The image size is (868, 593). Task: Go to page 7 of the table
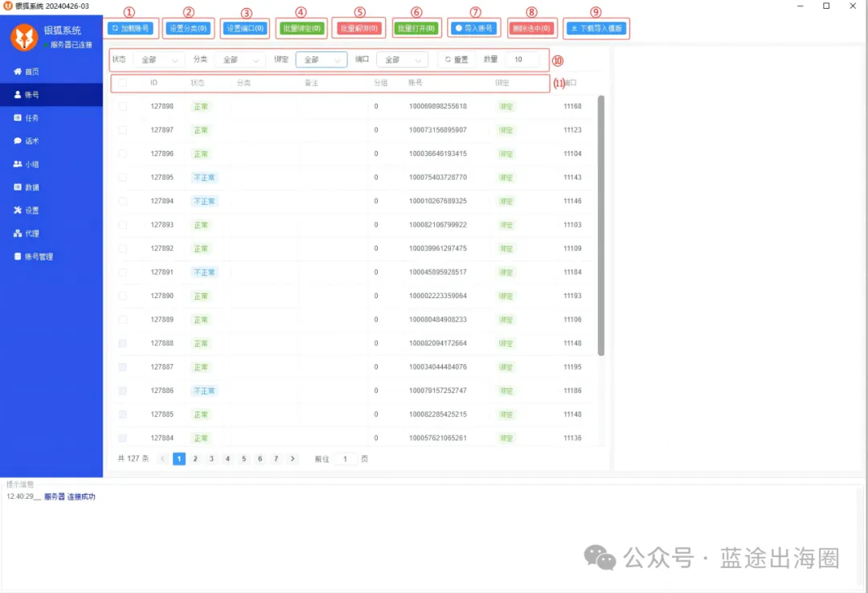[x=276, y=459]
